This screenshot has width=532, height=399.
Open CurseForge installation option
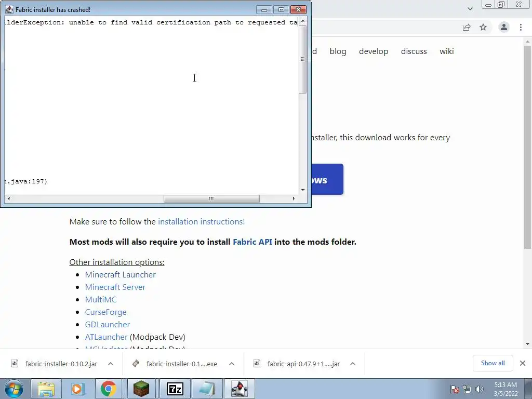click(x=105, y=312)
